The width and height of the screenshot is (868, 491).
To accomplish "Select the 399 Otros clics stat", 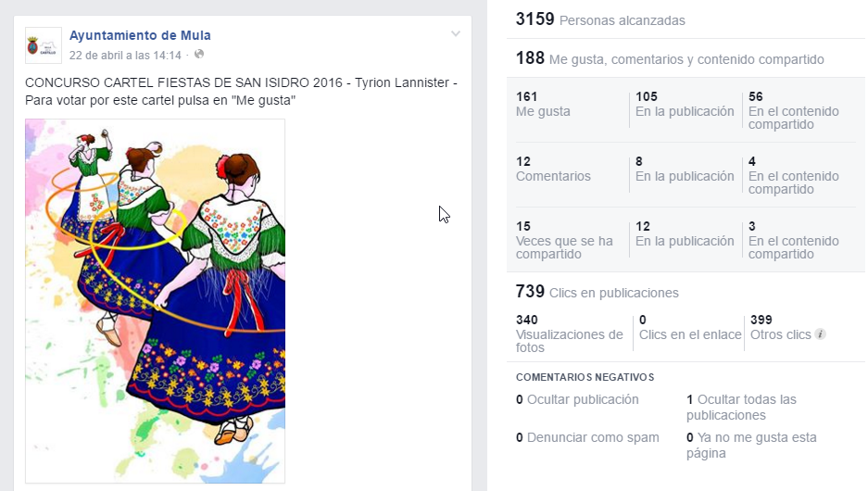I will (781, 327).
